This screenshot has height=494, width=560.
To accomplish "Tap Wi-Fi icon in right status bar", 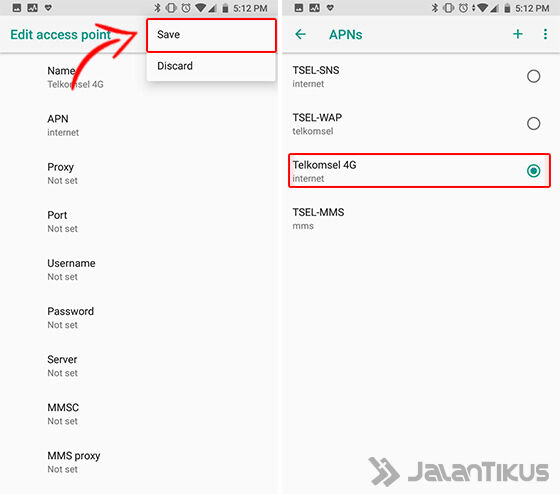I will point(482,8).
